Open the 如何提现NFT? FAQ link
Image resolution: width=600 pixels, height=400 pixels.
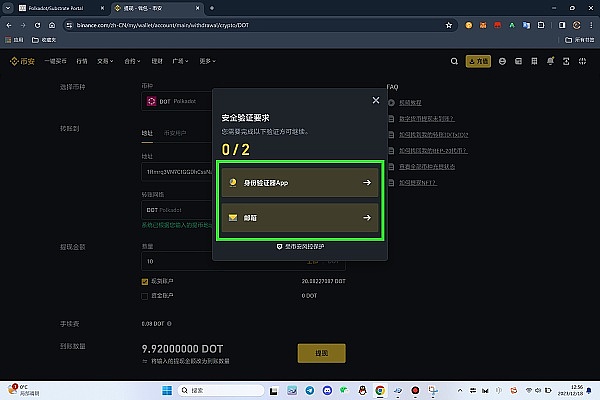coord(417,183)
